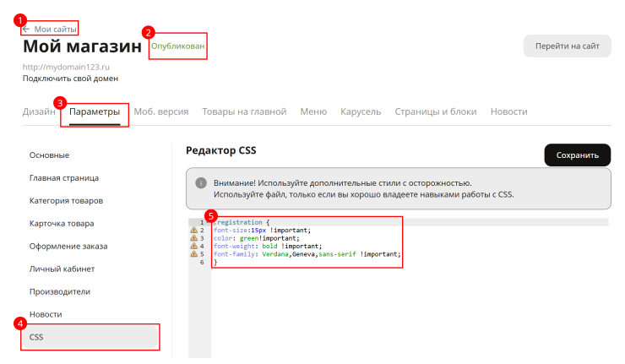
Task: Click the warning icon on code line 4
Action: pos(193,246)
